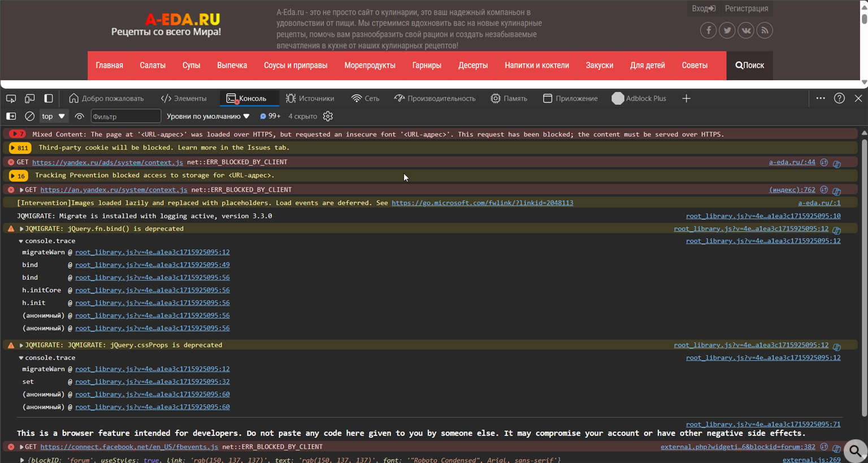This screenshot has height=463, width=868.
Task: Switch to the Элементы tab
Action: (184, 98)
